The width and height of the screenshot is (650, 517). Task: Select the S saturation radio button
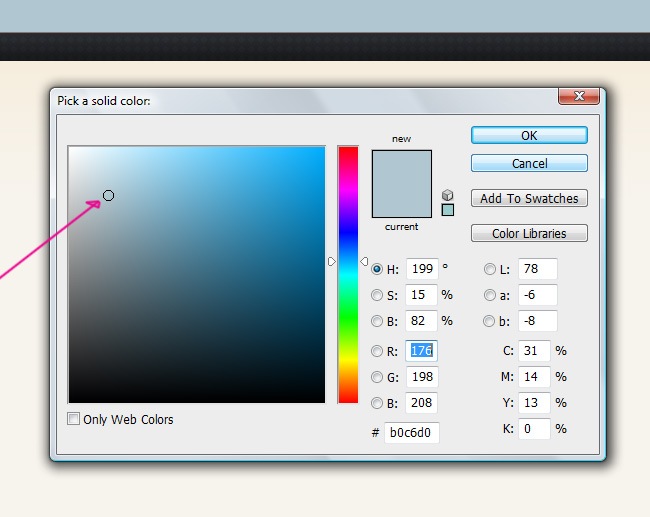tap(377, 295)
